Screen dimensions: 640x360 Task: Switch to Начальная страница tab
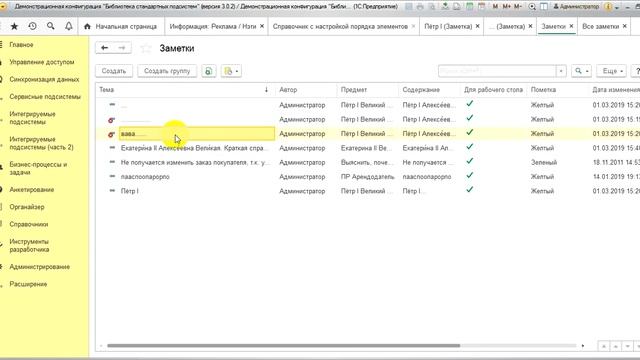[x=121, y=26]
